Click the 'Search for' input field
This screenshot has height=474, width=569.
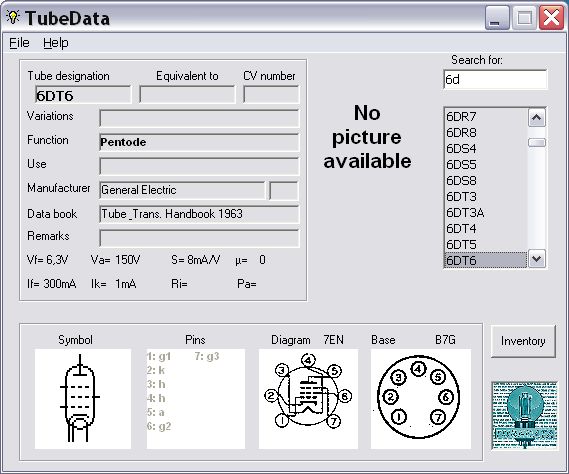[495, 79]
